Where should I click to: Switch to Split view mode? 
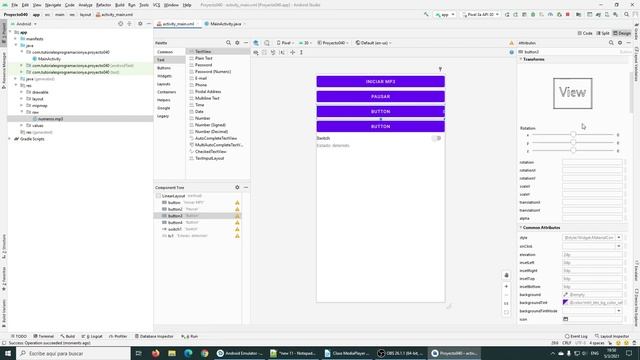click(x=603, y=33)
